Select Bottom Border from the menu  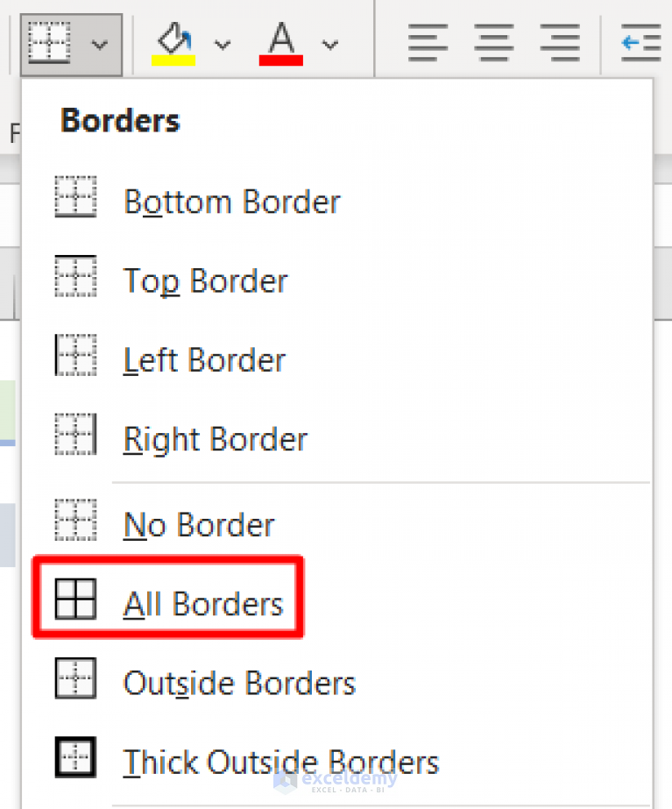[232, 202]
